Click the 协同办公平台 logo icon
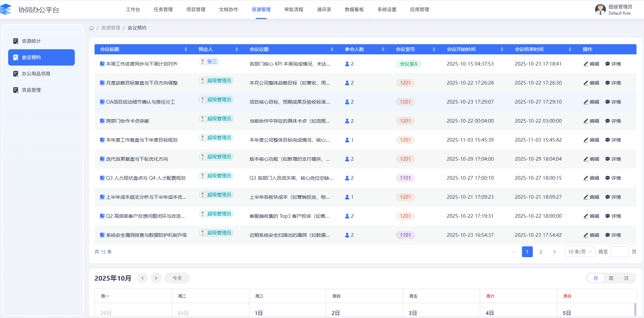Image resolution: width=644 pixels, height=318 pixels. point(6,10)
